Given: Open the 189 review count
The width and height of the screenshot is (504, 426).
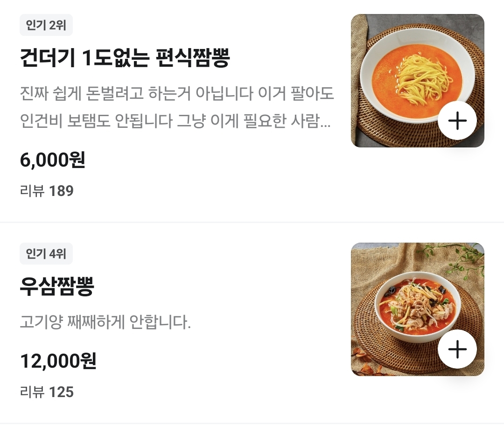Looking at the screenshot, I should (61, 191).
